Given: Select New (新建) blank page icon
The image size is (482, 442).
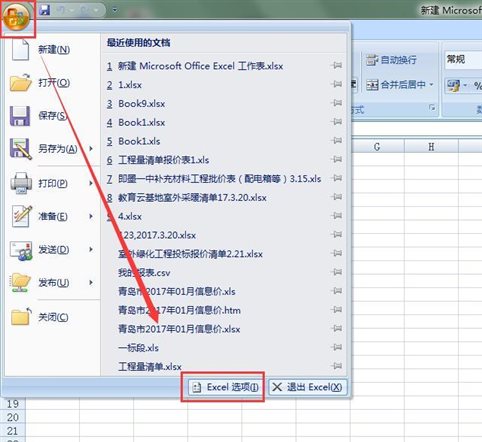Looking at the screenshot, I should tap(20, 49).
